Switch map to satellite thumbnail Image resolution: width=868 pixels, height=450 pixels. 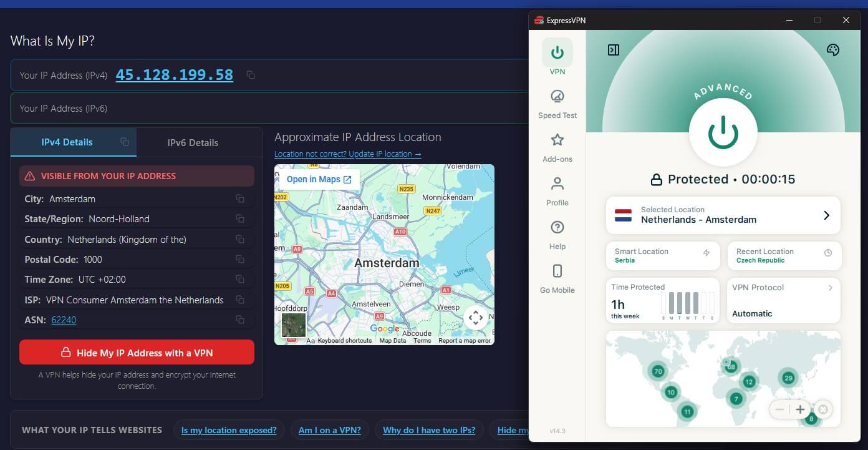click(x=294, y=325)
